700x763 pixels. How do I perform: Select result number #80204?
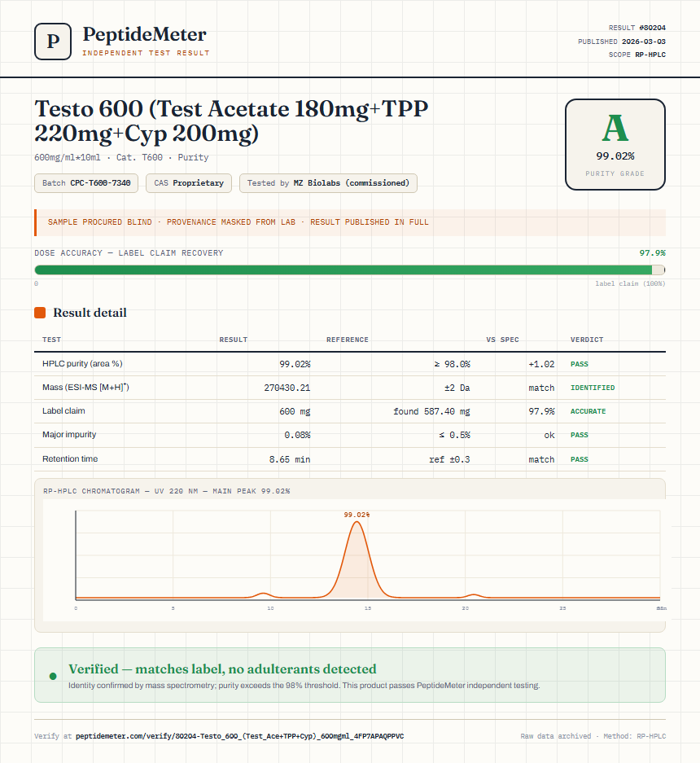(652, 28)
